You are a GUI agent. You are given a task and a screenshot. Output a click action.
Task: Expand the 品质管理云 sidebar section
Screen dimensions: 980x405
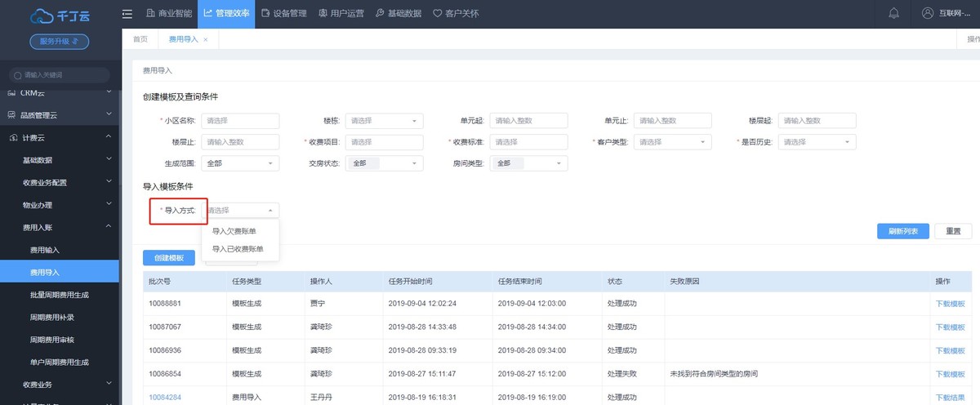[x=109, y=115]
